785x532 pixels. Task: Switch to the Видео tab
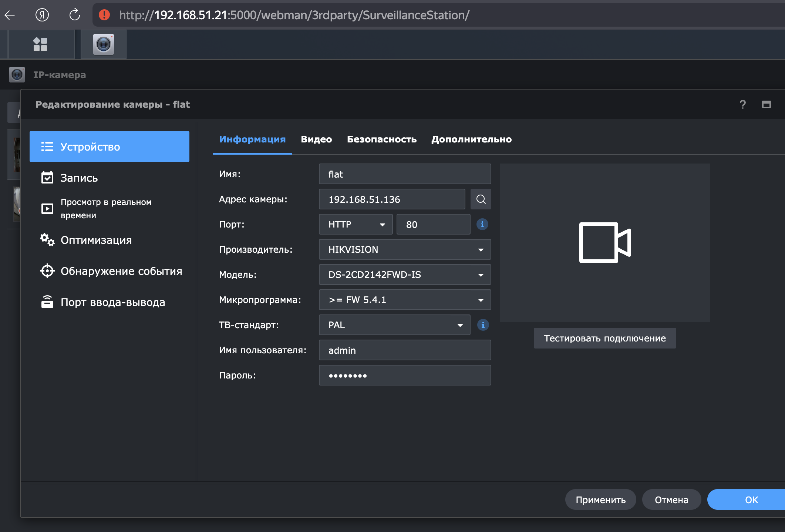click(316, 139)
